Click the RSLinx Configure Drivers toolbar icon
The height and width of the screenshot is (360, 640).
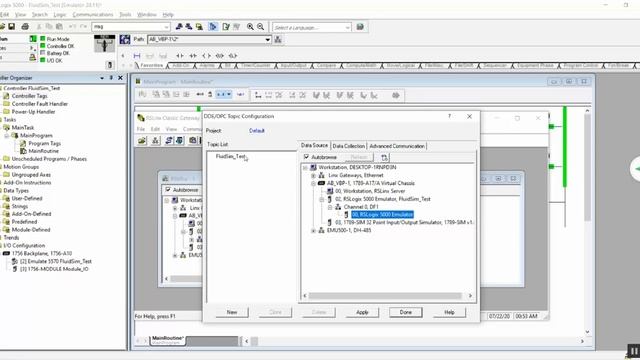(169, 141)
